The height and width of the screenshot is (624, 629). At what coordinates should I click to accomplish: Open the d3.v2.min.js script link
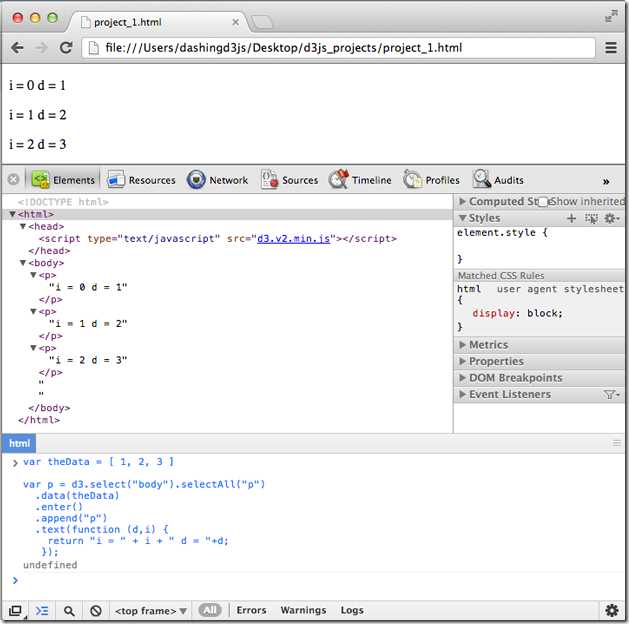coord(293,239)
